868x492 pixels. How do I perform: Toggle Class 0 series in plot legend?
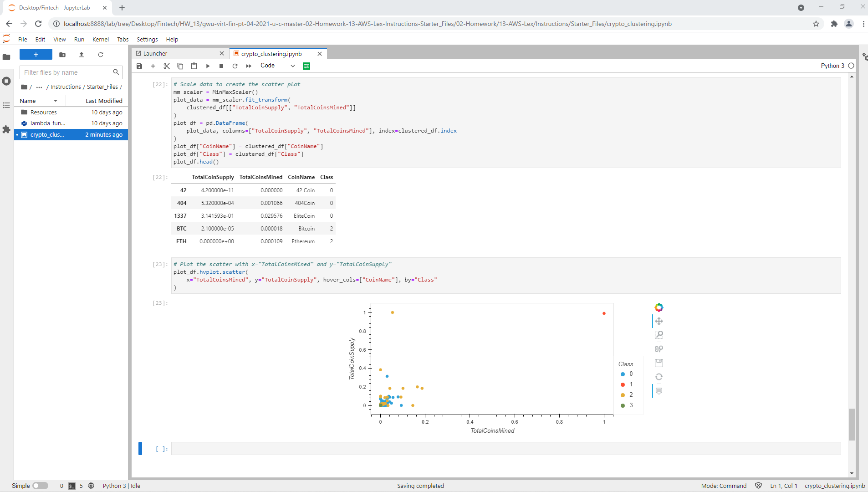627,374
